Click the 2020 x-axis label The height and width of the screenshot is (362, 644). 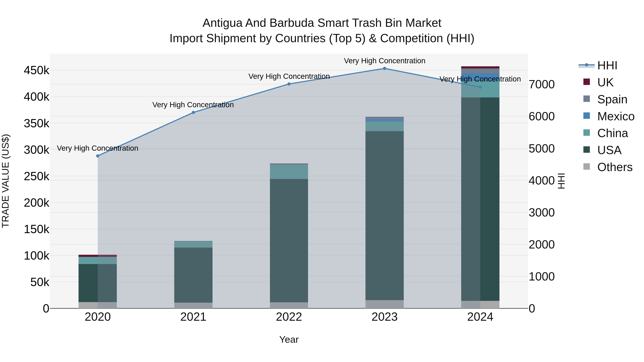[98, 317]
